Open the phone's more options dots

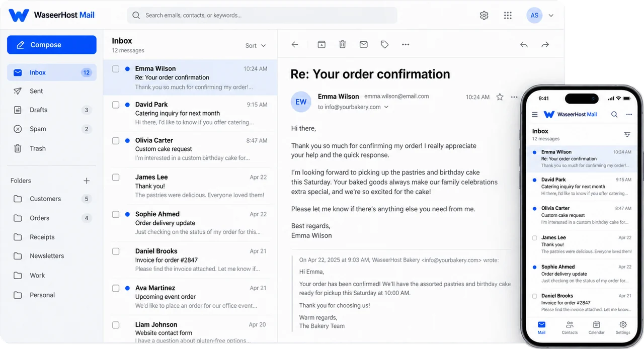click(x=629, y=115)
